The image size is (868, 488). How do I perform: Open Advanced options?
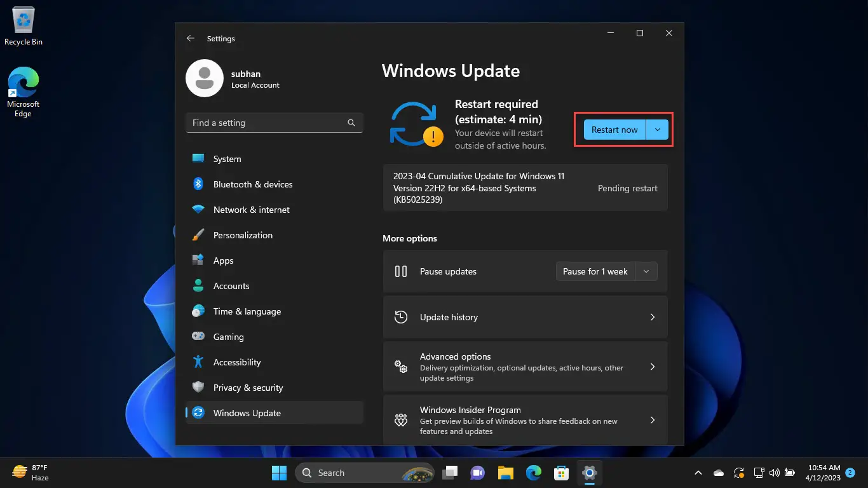(526, 367)
